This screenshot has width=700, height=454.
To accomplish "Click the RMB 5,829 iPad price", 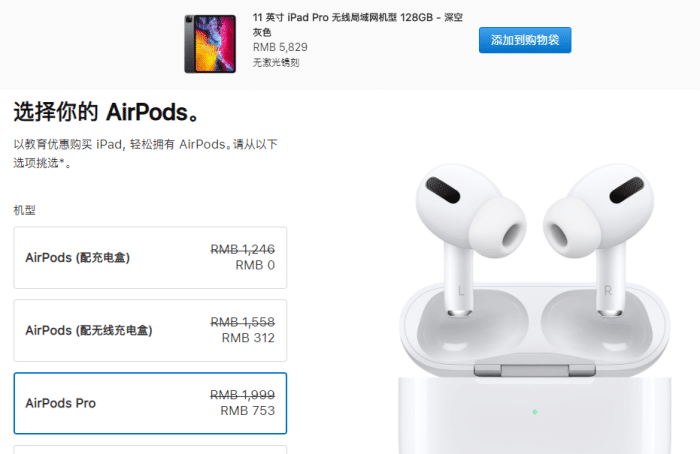I will (280, 47).
